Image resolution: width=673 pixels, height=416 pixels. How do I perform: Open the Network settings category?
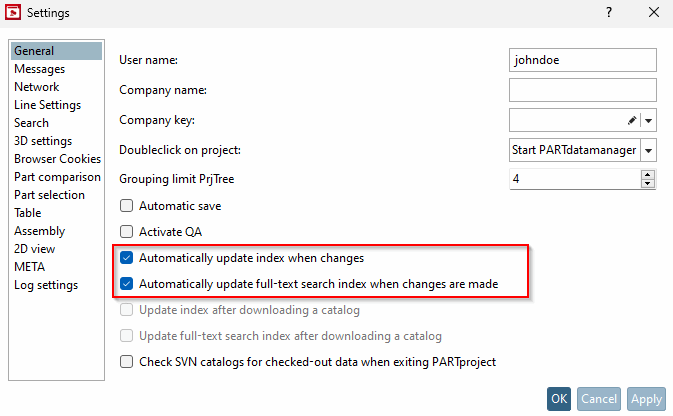(x=37, y=87)
